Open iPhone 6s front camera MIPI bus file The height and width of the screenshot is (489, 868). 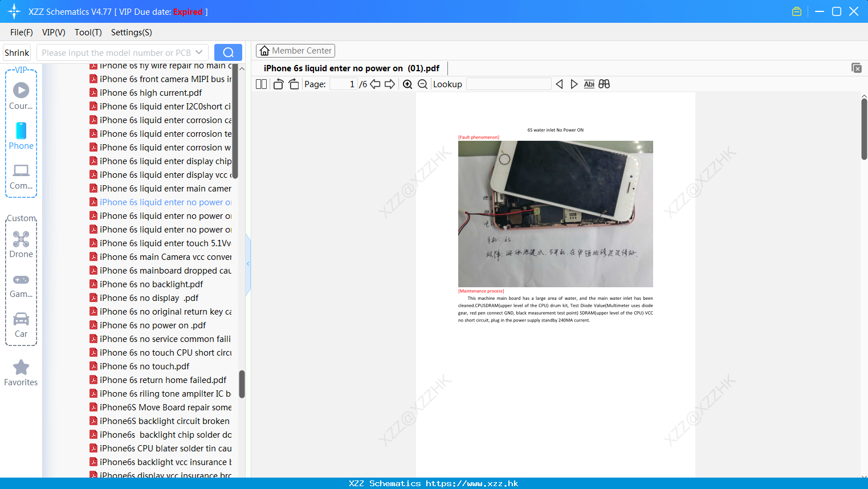[161, 79]
